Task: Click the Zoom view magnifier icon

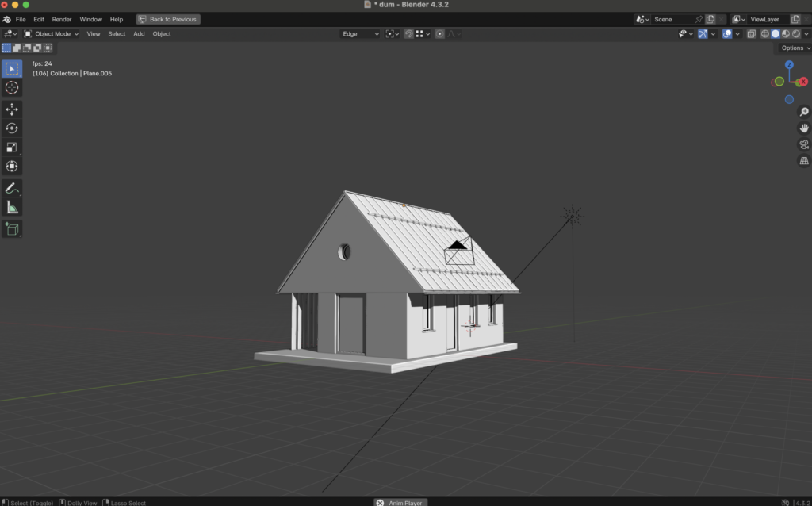Action: pyautogui.click(x=804, y=112)
